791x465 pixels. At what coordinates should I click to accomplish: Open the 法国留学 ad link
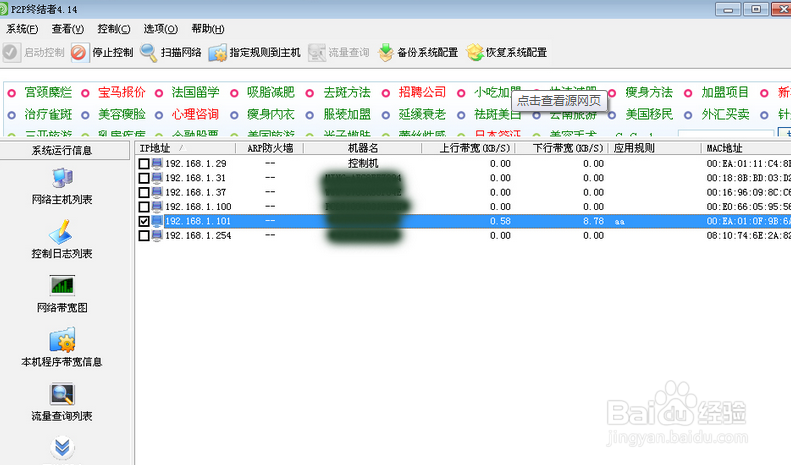pos(195,92)
